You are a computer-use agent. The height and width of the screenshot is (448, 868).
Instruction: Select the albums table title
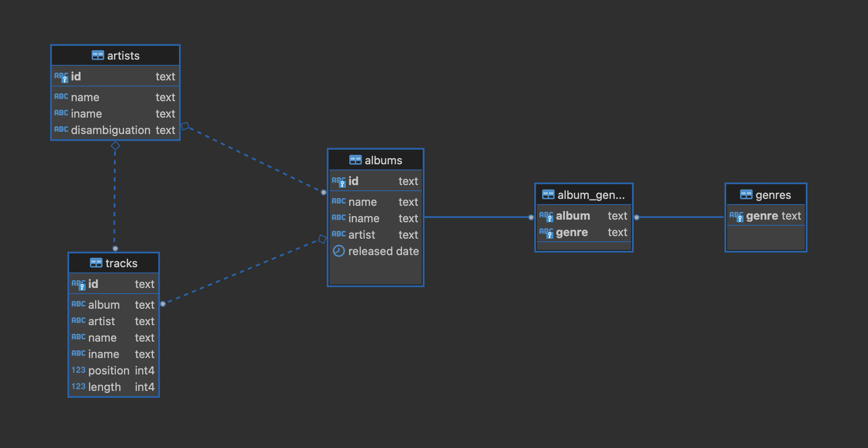[x=383, y=160]
